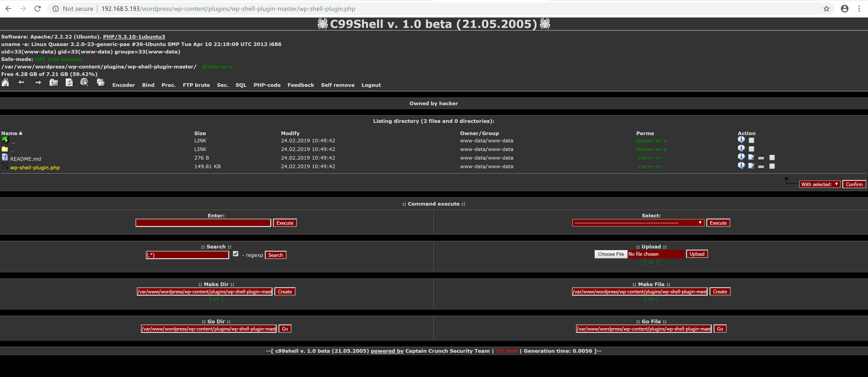868x377 pixels.
Task: Click the buffer folders icon in shell toolbar
Action: click(x=101, y=82)
